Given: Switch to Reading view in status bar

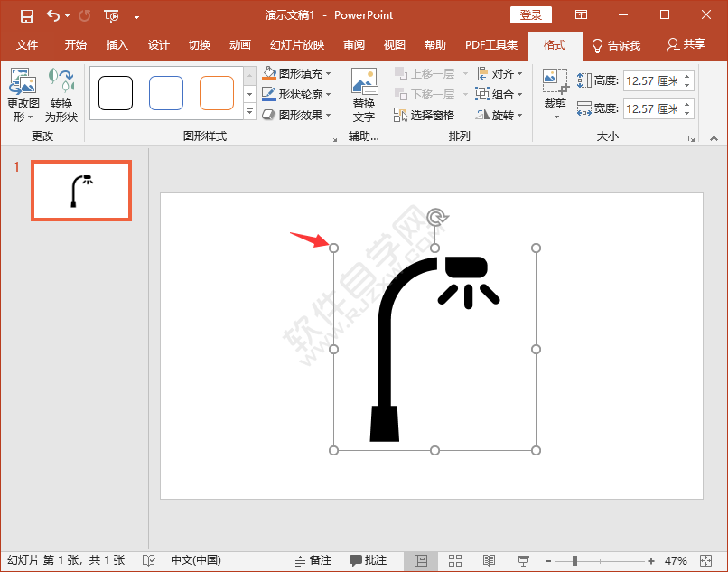Looking at the screenshot, I should [x=489, y=560].
